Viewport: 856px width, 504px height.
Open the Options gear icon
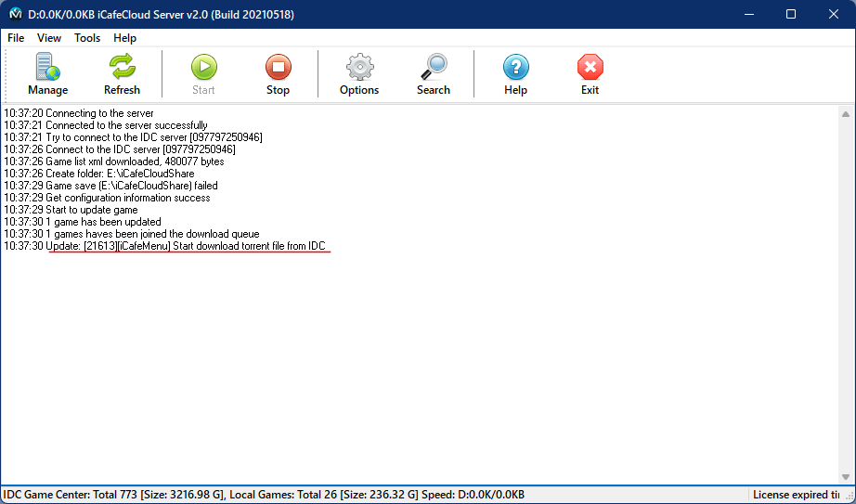(x=359, y=74)
